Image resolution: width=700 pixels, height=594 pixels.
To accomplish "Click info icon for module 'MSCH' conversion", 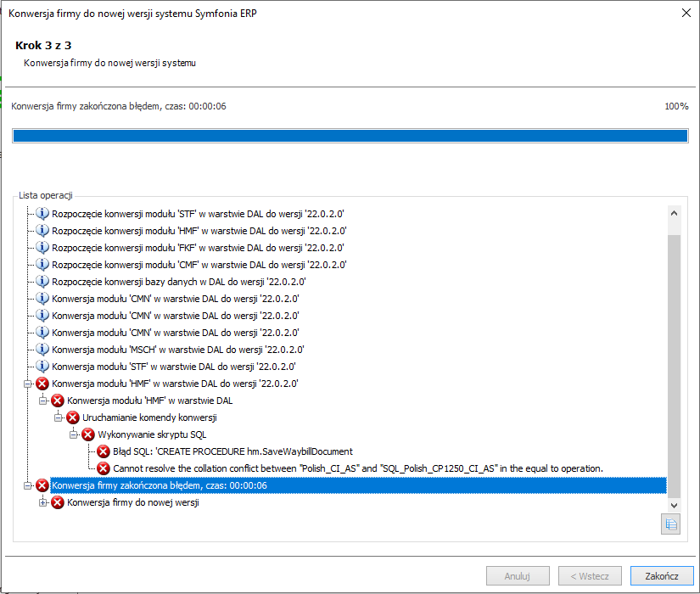I will coord(42,350).
